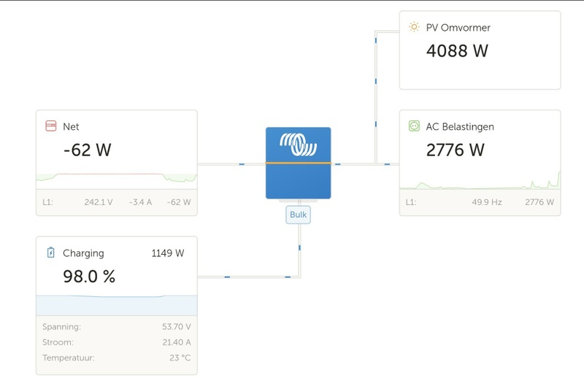The image size is (584, 392).
Task: Select the 4088 W PV power value
Action: (457, 51)
